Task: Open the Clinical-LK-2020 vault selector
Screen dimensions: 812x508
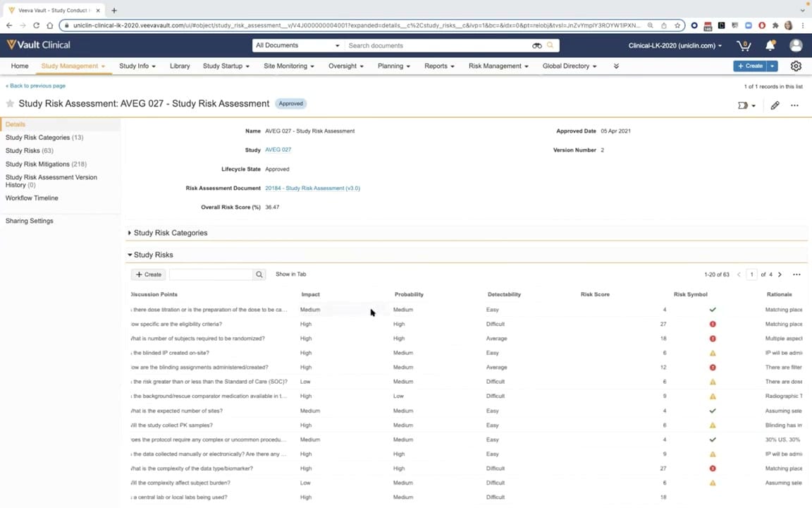Action: click(675, 46)
